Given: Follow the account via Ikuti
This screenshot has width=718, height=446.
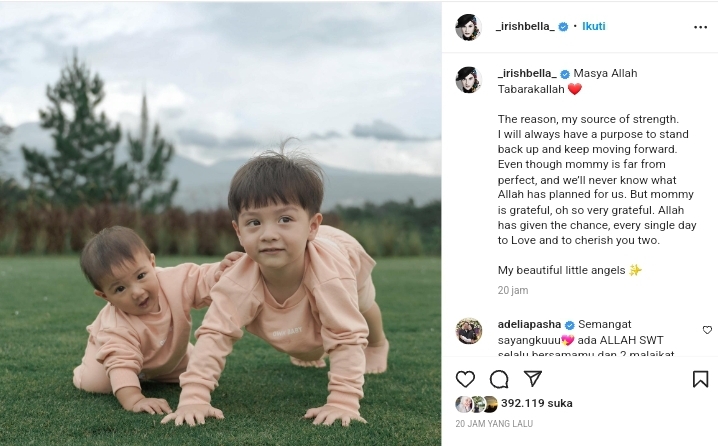Looking at the screenshot, I should 593,26.
